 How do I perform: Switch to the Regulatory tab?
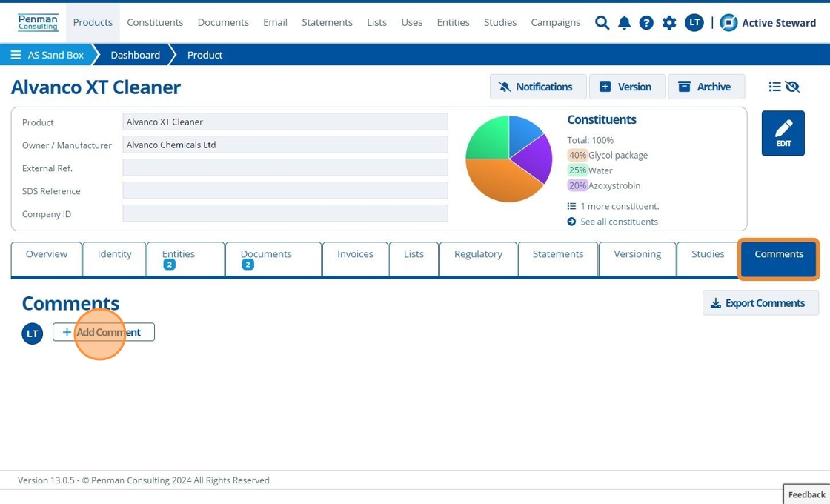click(478, 259)
